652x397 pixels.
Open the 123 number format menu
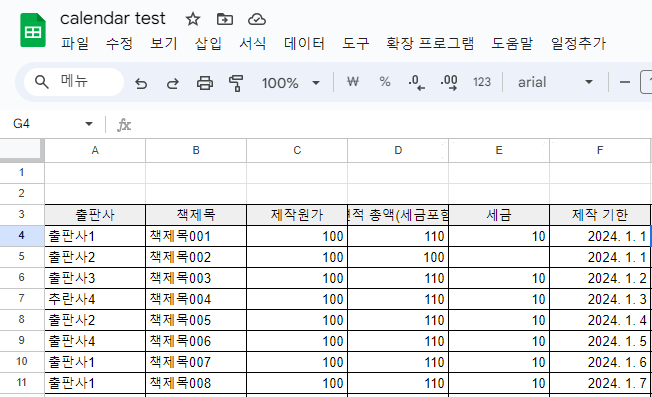click(482, 82)
